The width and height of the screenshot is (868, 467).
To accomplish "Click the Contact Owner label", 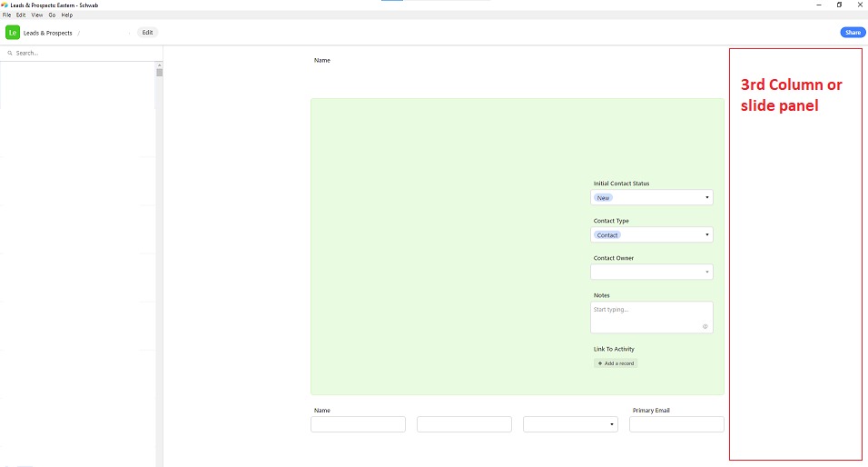I will pos(614,258).
